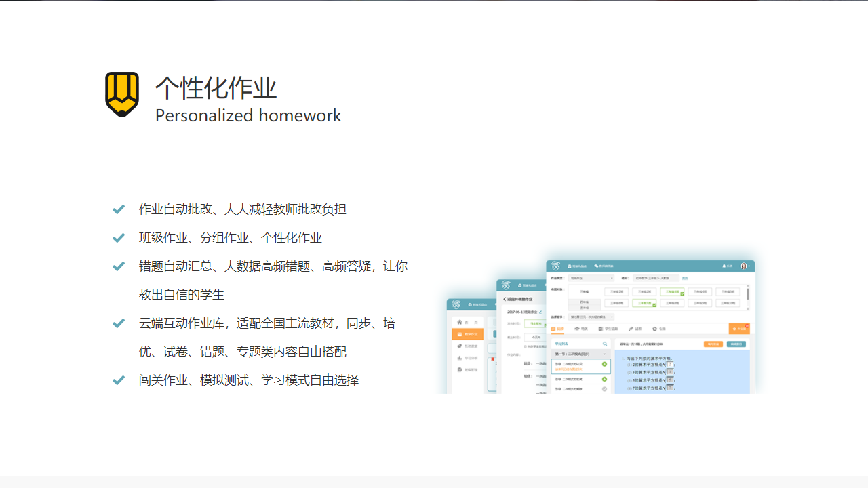Viewport: 868px width, 488px height.
Task: Click the 首页 home icon in the left window sidebar
Action: [460, 322]
